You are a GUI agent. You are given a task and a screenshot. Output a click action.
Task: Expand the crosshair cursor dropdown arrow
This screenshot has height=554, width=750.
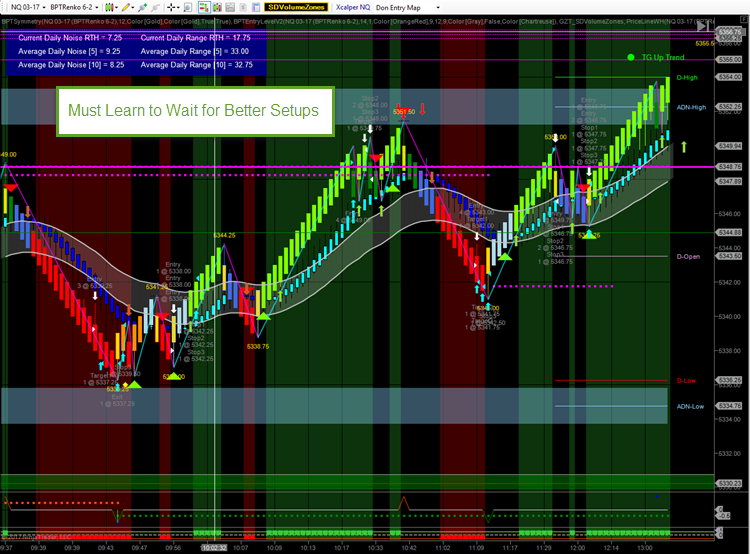tap(178, 8)
